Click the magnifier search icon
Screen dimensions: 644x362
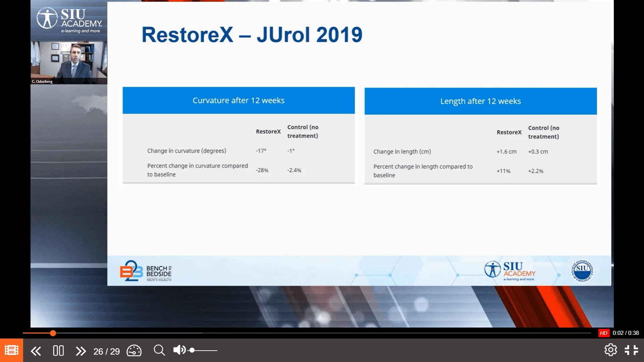(159, 350)
